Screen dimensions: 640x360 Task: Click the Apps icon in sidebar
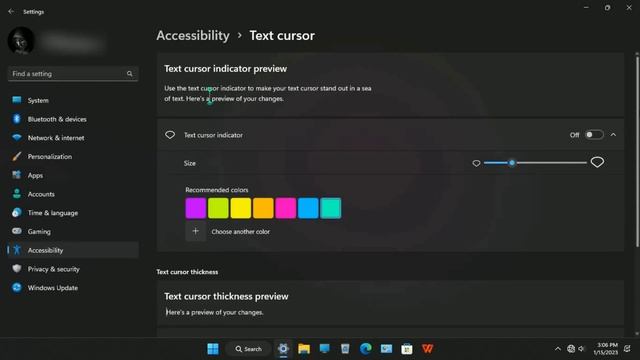click(x=17, y=175)
